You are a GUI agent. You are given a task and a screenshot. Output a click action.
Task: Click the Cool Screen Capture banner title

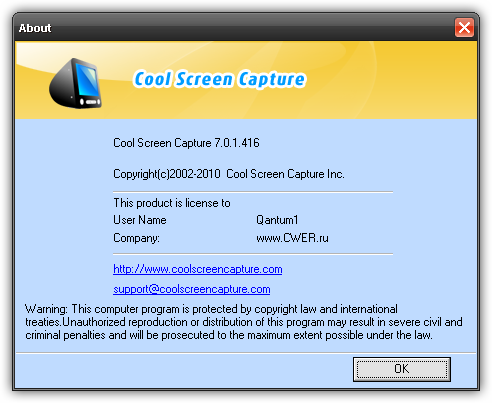point(219,79)
